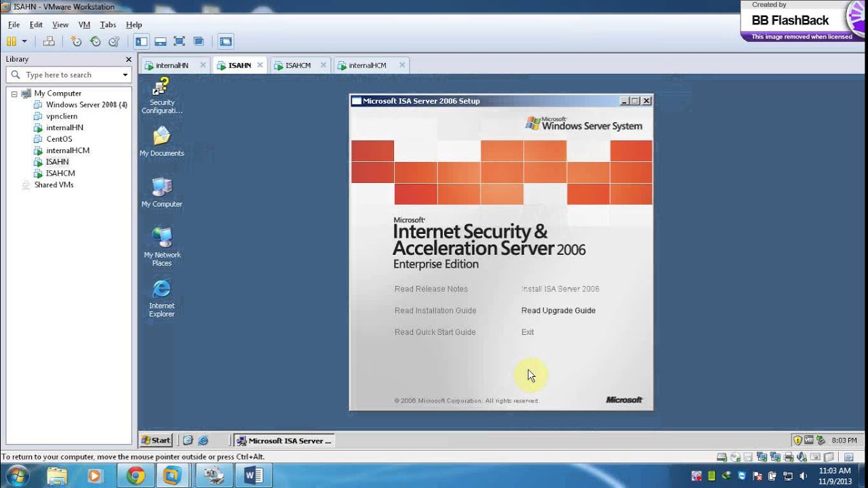Screen dimensions: 868x488
Task: Click guest quick launch Show Desktop icon
Action: coord(189,441)
